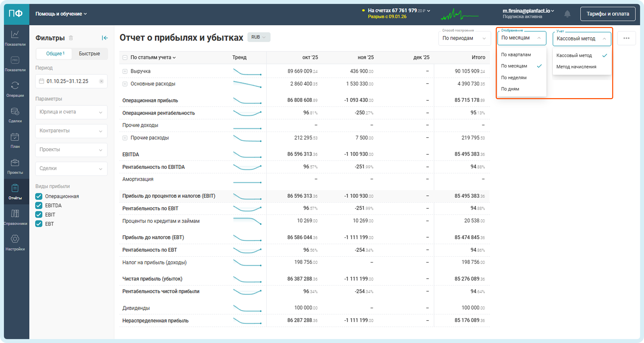Open the Контрагенты dropdown filter
The width and height of the screenshot is (644, 343).
[71, 131]
